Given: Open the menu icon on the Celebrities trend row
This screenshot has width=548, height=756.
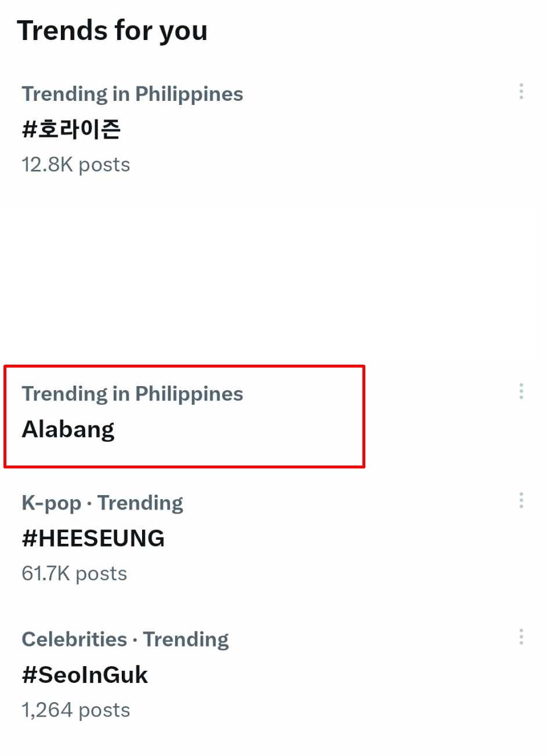Looking at the screenshot, I should (521, 638).
